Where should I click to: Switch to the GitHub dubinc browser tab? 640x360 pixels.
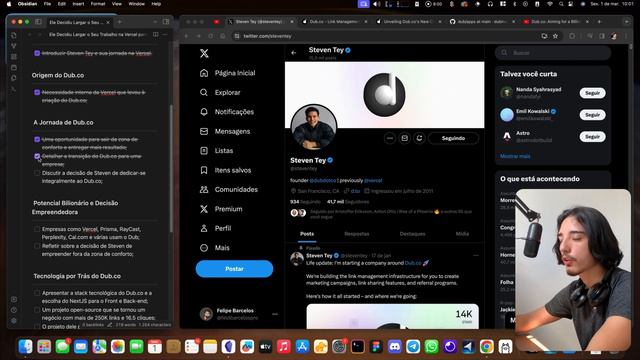(x=482, y=22)
